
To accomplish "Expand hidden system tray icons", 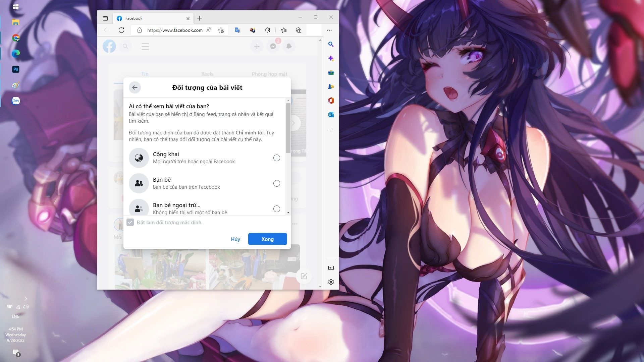I will coord(26,299).
